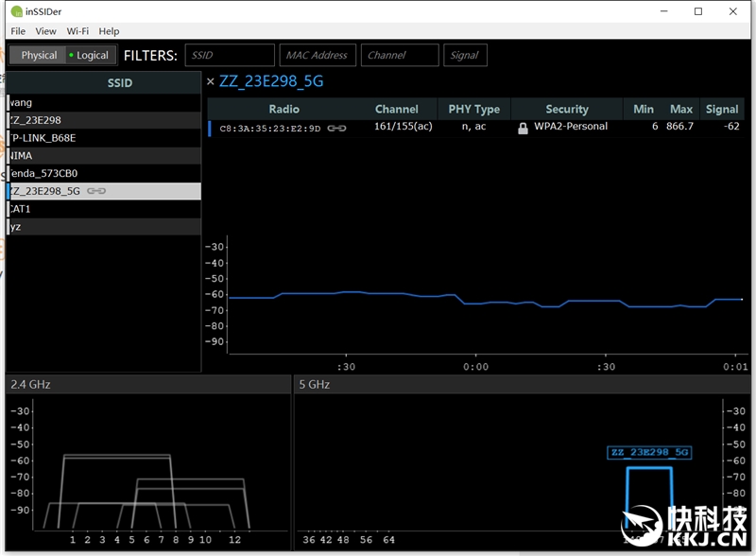The image size is (756, 556).
Task: Click the Signal filter field
Action: [464, 55]
